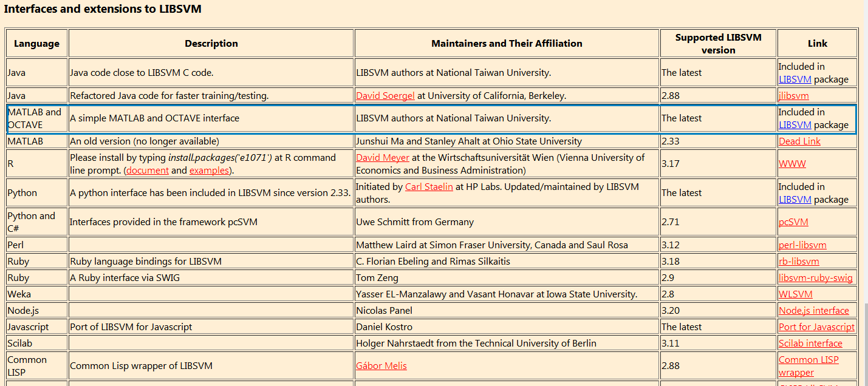Click Maintainers and Their Affiliation header
868x386 pixels.
(507, 43)
